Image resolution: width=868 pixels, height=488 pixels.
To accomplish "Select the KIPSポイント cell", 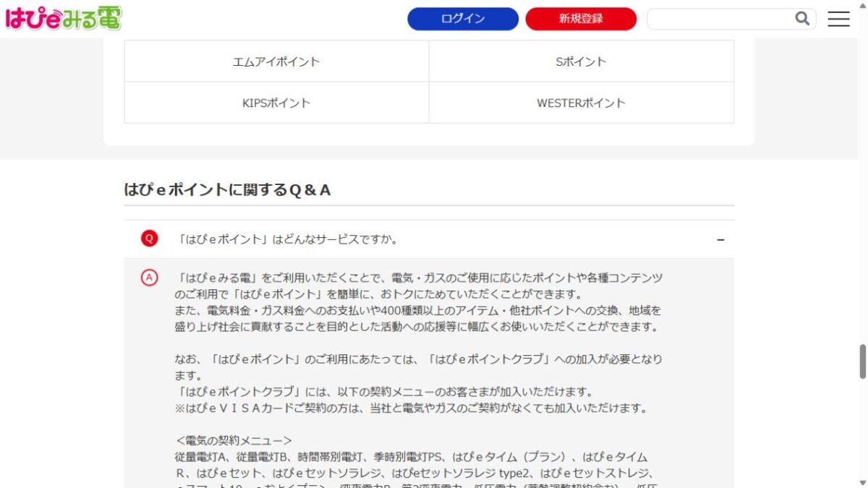I will [276, 103].
